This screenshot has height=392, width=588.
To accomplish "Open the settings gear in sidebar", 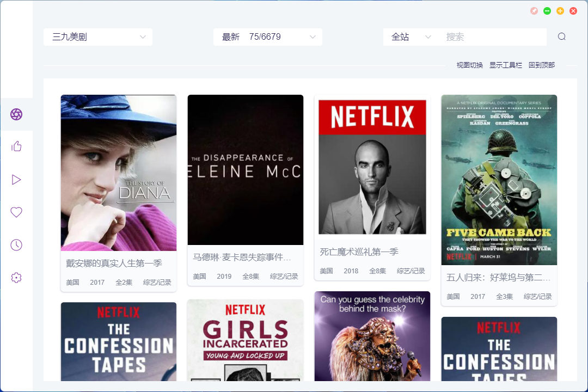I will point(16,278).
